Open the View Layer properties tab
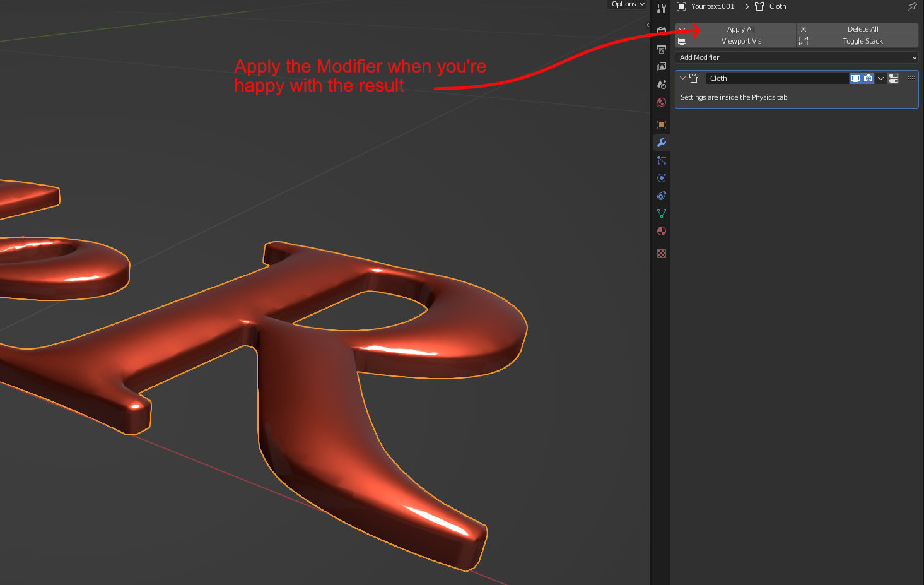 click(661, 67)
